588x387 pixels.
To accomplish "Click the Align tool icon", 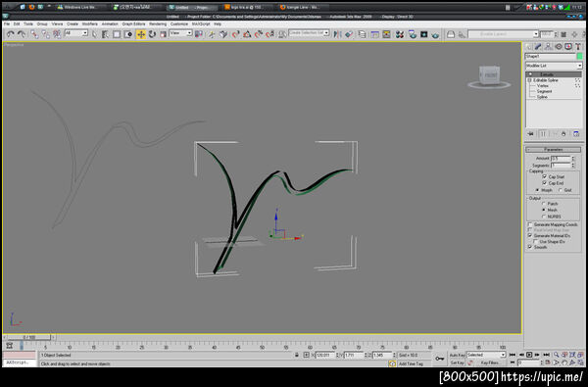I will [x=349, y=34].
